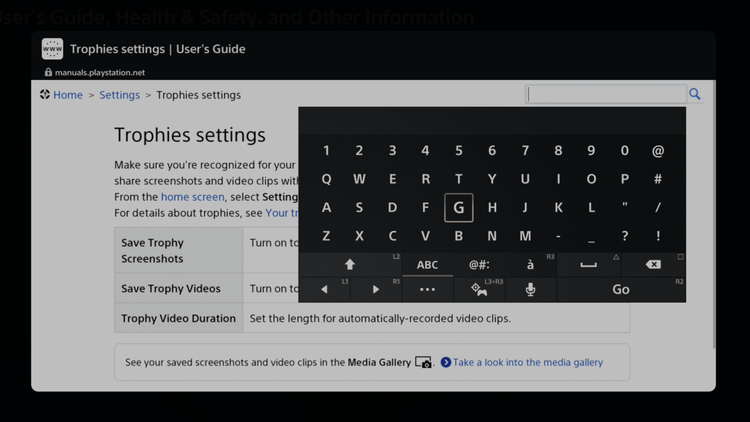Select the ABC keyboard layout tab
Viewport: 750px width, 422px height.
(x=427, y=265)
